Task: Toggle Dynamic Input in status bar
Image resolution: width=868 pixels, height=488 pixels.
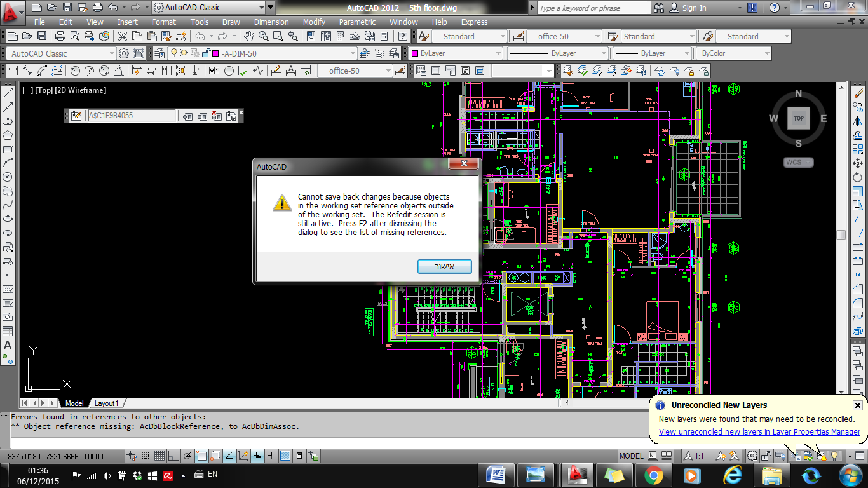Action: click(x=257, y=456)
